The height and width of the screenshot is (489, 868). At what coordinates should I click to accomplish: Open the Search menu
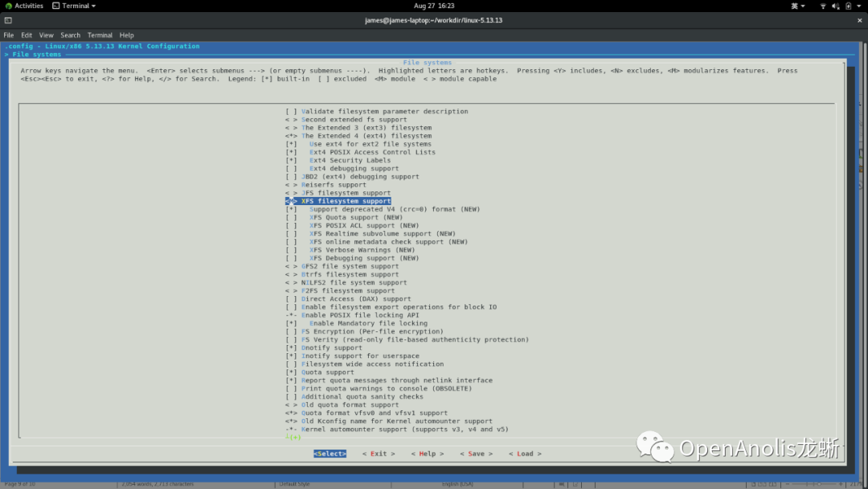click(70, 35)
